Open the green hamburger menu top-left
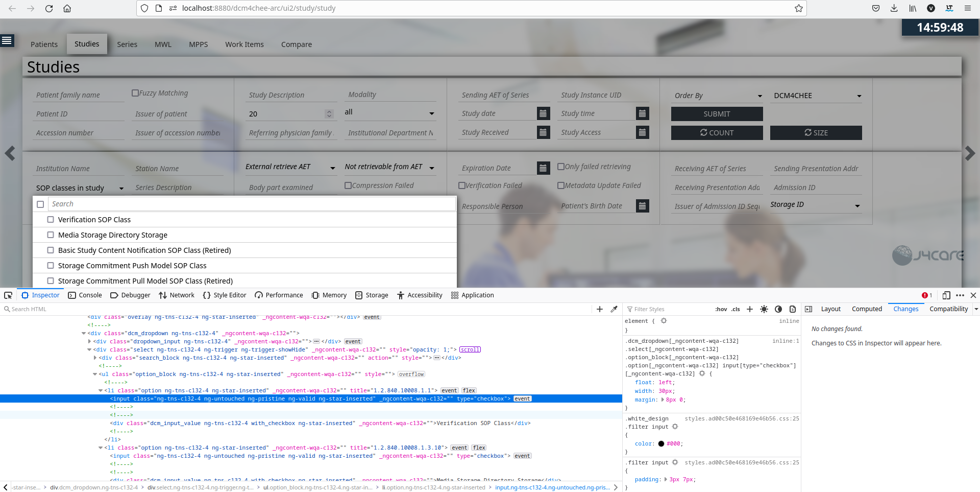The image size is (980, 492). [x=8, y=40]
